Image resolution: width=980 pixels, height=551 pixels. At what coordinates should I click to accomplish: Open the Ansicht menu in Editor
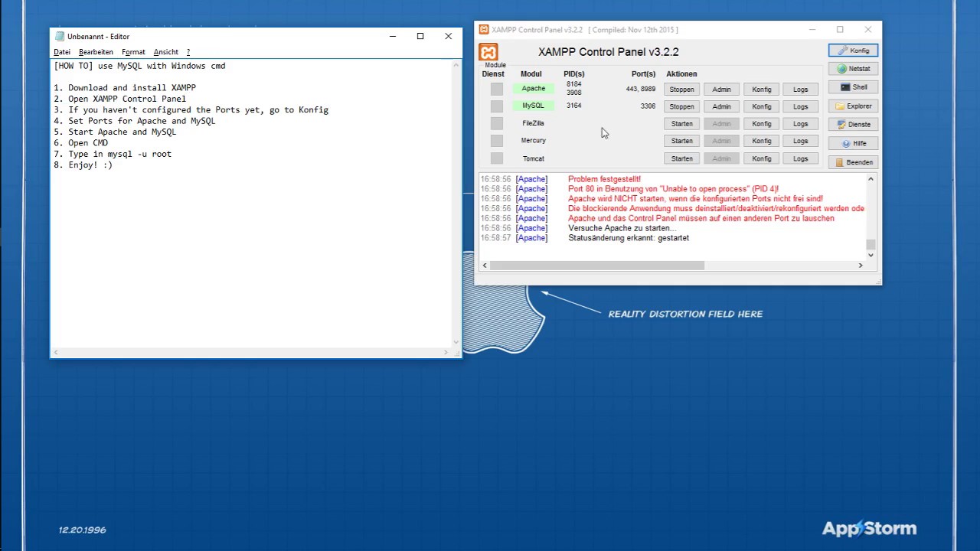click(165, 52)
